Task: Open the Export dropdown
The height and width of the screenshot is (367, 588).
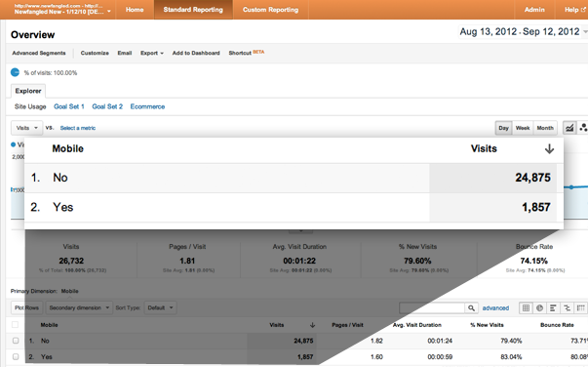Action: click(x=152, y=53)
